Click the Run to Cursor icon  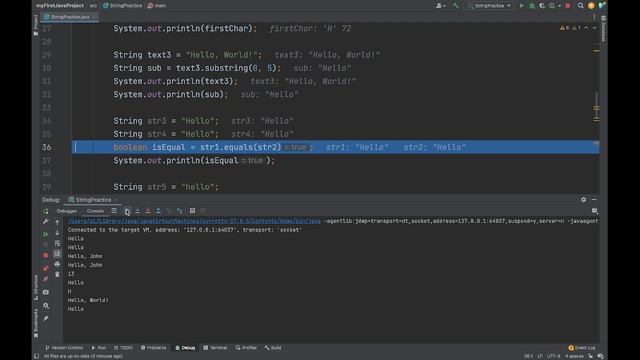coord(180,211)
